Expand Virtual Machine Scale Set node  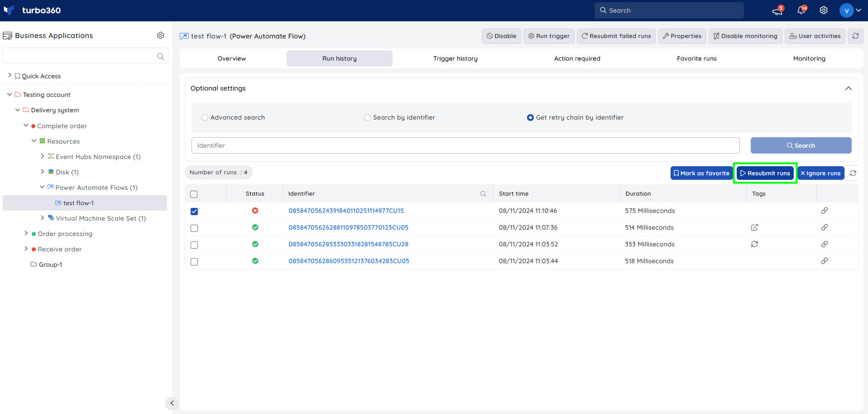click(43, 218)
